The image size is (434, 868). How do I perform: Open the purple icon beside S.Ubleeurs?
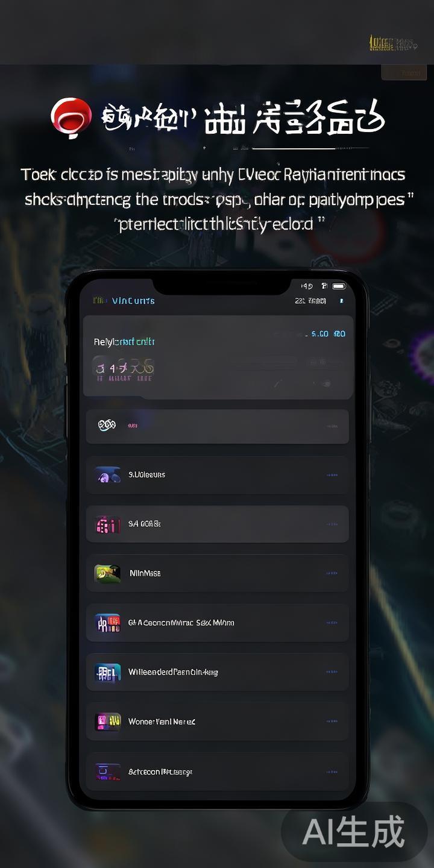tap(107, 475)
